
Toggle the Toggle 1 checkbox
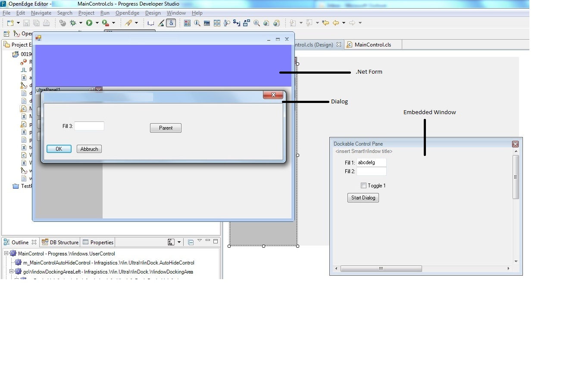tap(363, 186)
